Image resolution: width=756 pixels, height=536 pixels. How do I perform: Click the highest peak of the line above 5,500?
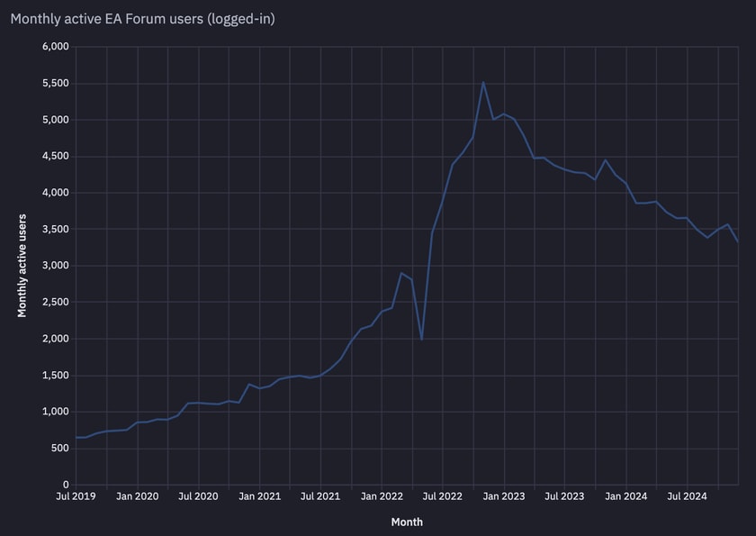click(x=483, y=82)
